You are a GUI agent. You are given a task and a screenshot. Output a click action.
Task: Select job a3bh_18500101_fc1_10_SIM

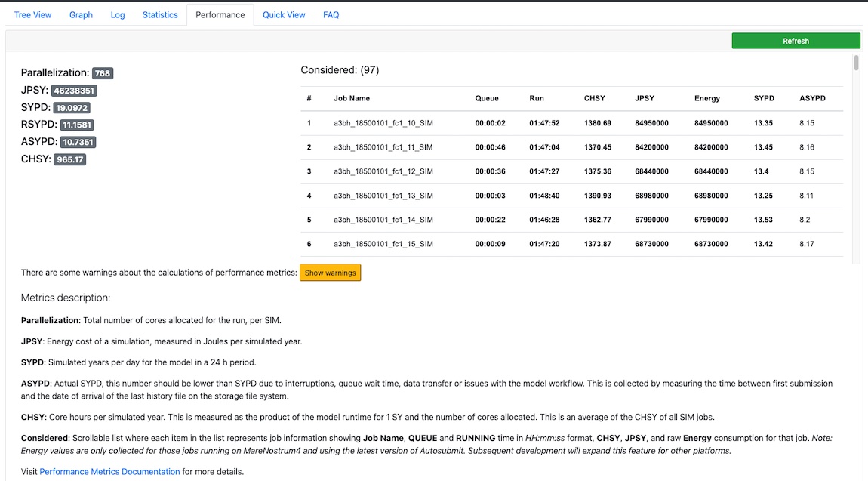point(383,123)
